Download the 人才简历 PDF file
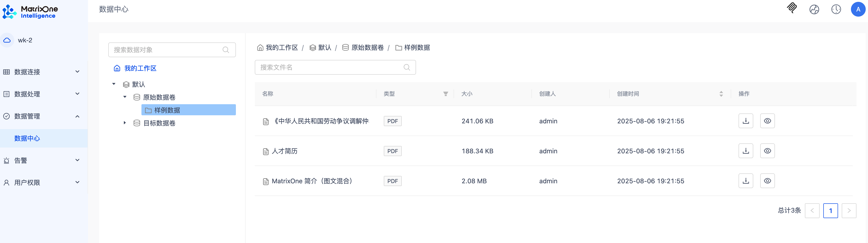The height and width of the screenshot is (243, 868). [745, 151]
